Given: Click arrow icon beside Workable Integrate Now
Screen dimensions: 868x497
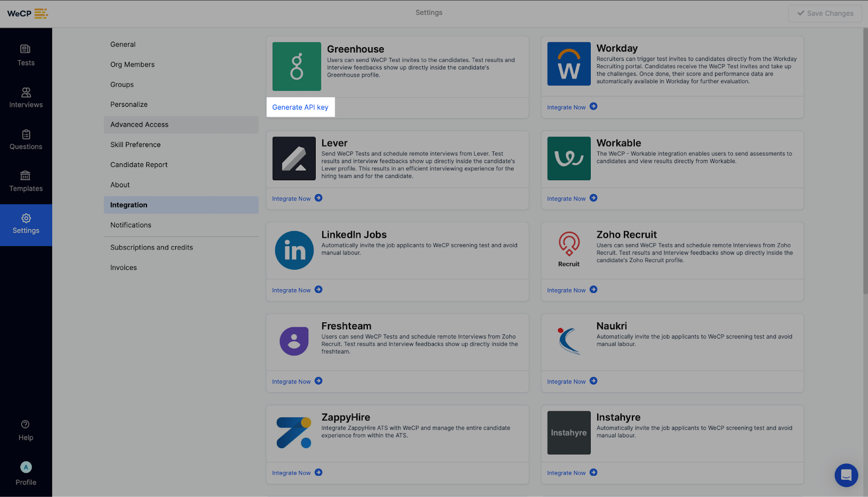Looking at the screenshot, I should 593,198.
